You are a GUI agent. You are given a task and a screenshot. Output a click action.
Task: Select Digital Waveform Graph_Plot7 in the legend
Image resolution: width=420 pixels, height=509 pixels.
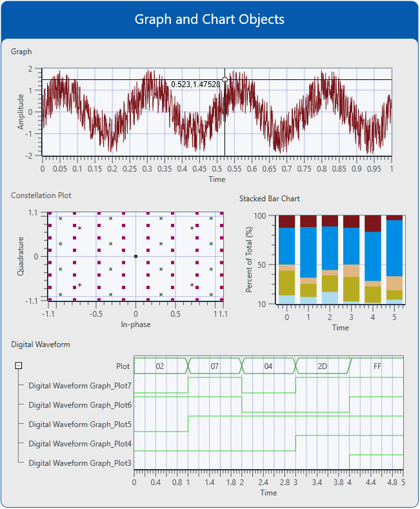pyautogui.click(x=80, y=386)
